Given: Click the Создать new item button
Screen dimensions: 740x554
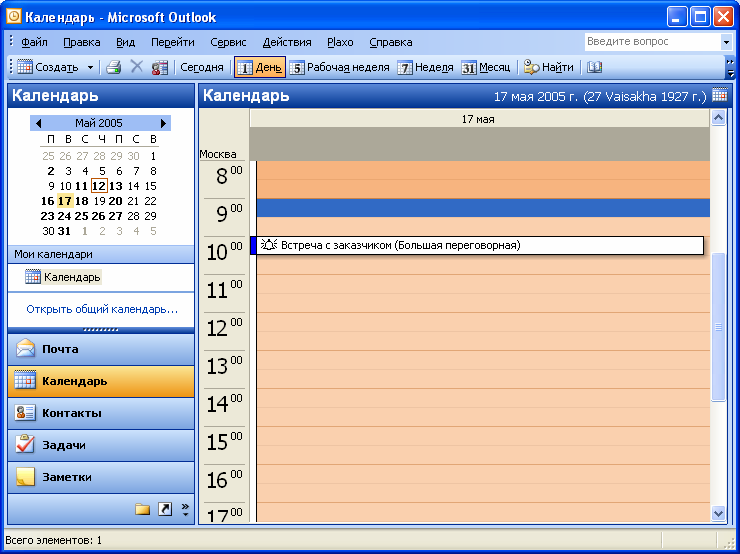Looking at the screenshot, I should [x=48, y=67].
